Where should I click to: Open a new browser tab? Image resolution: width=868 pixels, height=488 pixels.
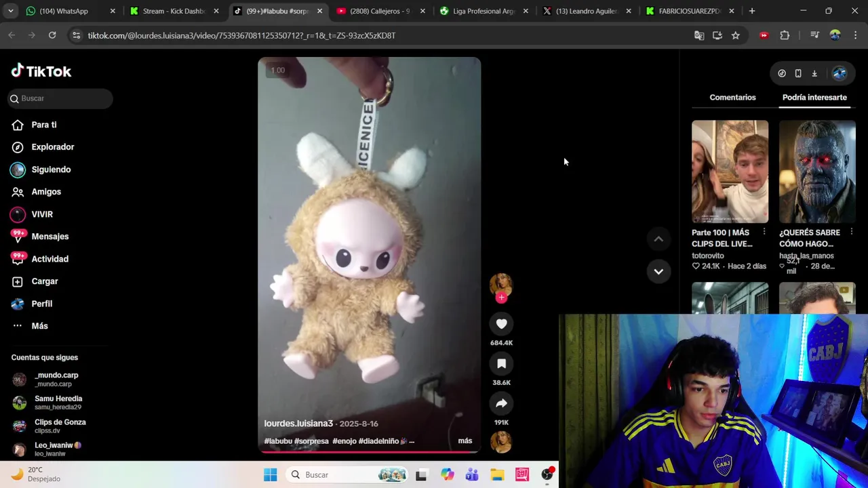click(x=751, y=11)
